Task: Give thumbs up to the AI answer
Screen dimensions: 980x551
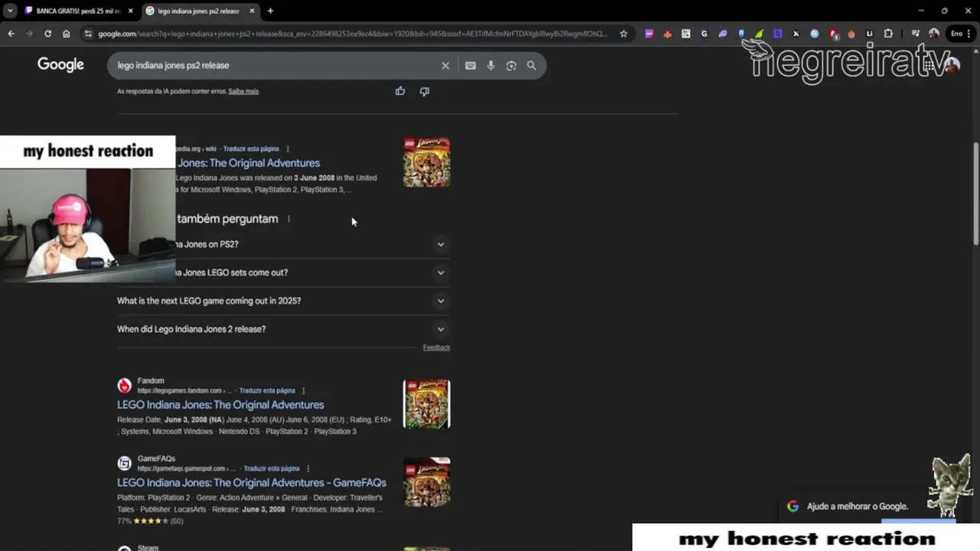Action: 400,91
